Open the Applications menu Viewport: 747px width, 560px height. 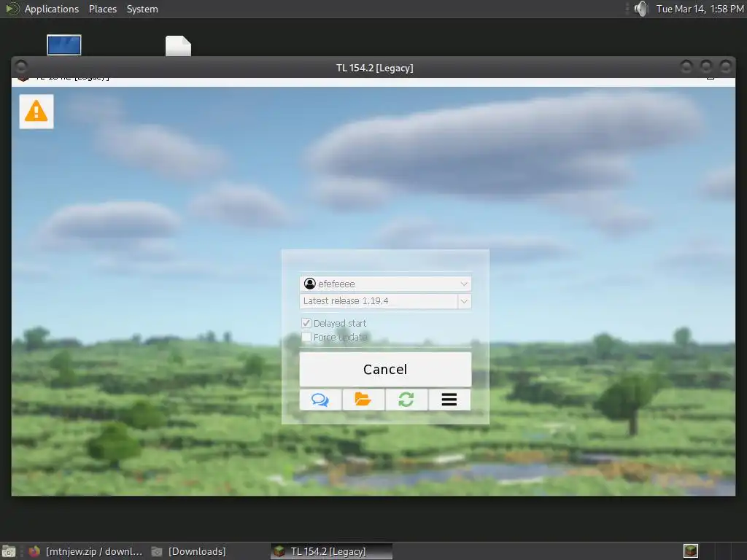tap(52, 9)
